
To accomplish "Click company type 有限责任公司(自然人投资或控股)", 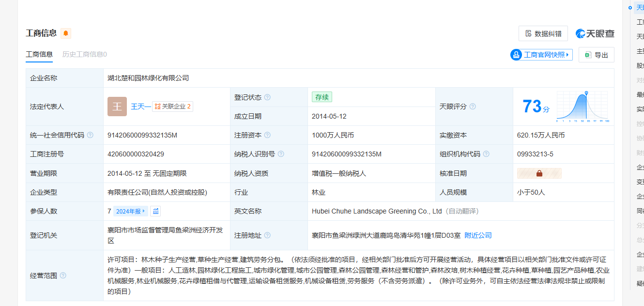I will pyautogui.click(x=157, y=192).
